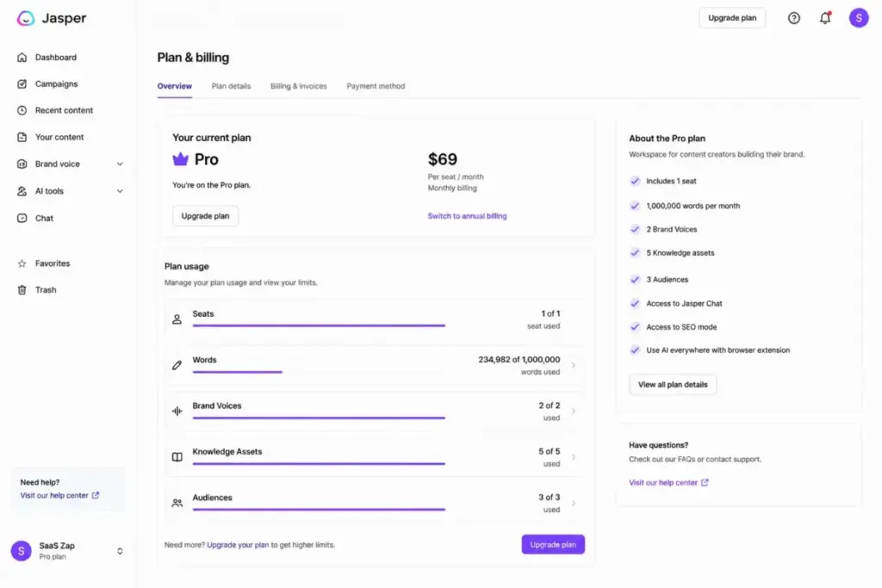The width and height of the screenshot is (882, 588).
Task: Click Switch to annual billing link
Action: click(467, 216)
